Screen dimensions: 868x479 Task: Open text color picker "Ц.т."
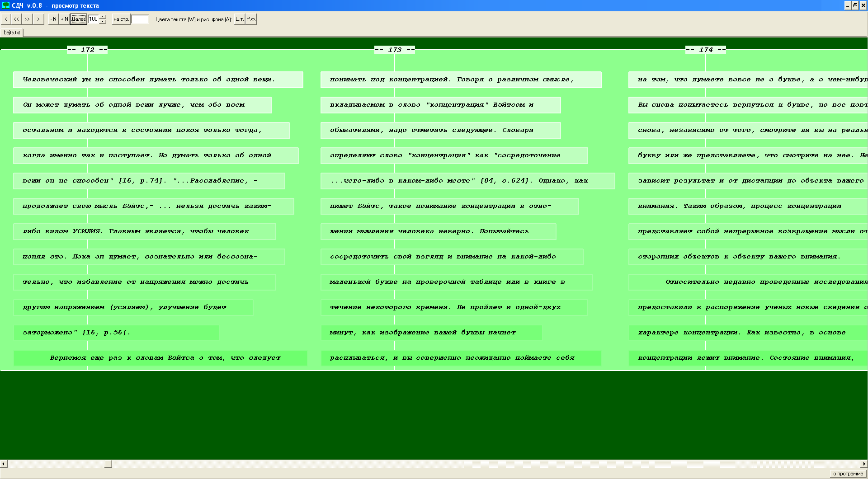[239, 19]
